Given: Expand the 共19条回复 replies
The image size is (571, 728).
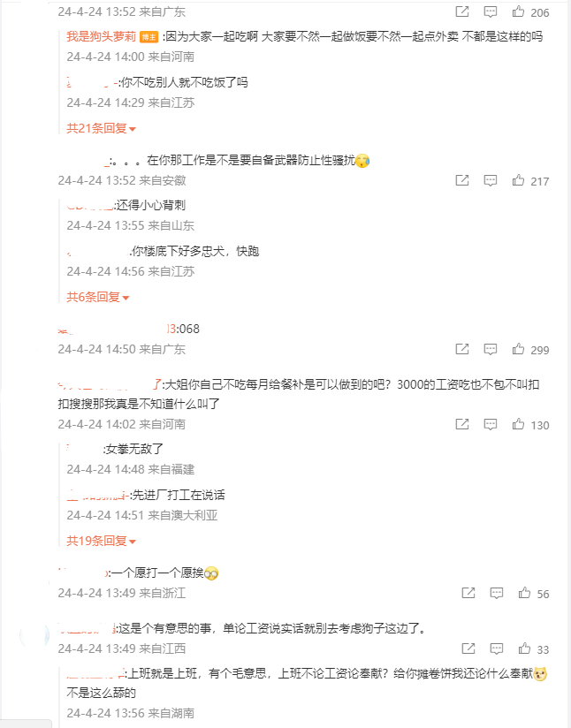Looking at the screenshot, I should tap(102, 541).
